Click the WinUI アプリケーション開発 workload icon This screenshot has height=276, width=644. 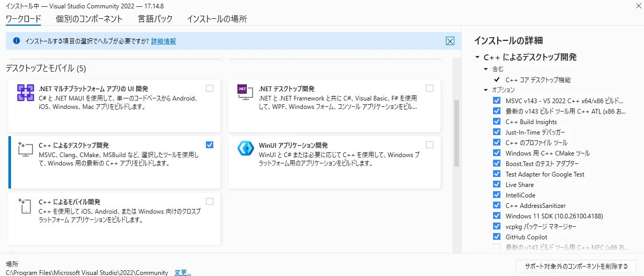click(246, 149)
